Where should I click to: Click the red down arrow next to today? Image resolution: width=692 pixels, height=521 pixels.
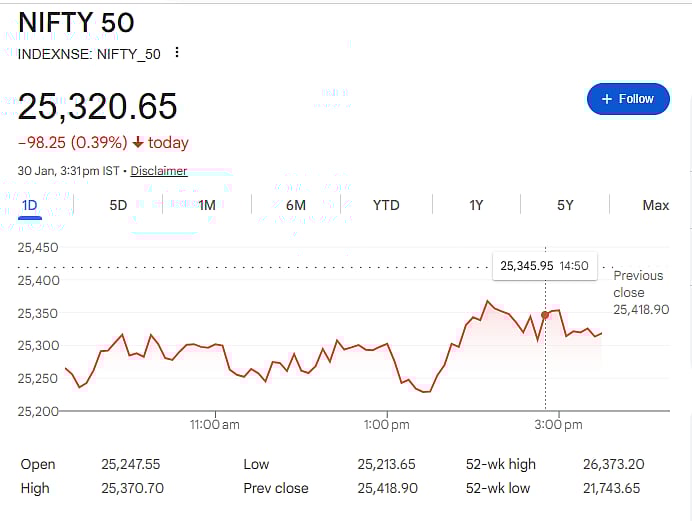[x=138, y=143]
